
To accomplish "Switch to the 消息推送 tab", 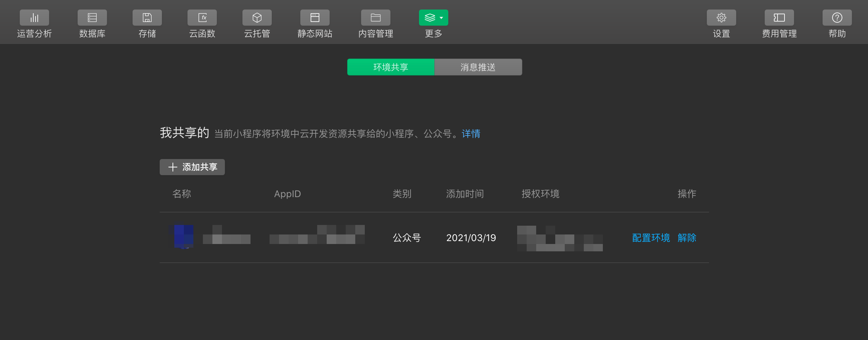I will (478, 67).
